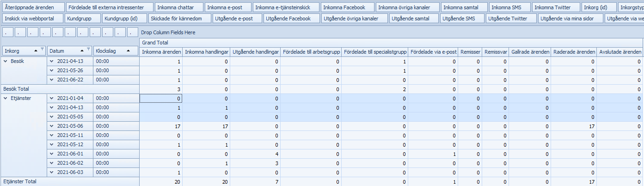
Task: Click the Inkomna e-tjänsteinskick field
Action: tap(286, 7)
